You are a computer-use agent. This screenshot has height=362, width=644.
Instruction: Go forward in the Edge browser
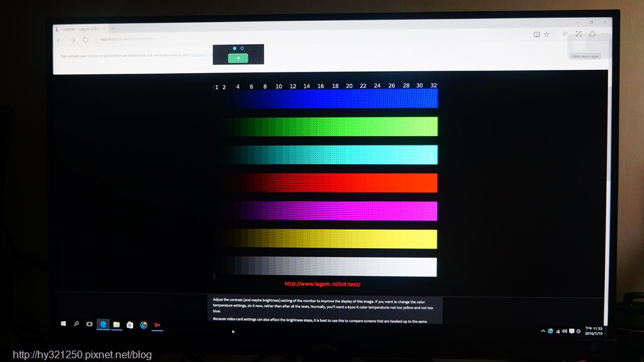coord(73,40)
